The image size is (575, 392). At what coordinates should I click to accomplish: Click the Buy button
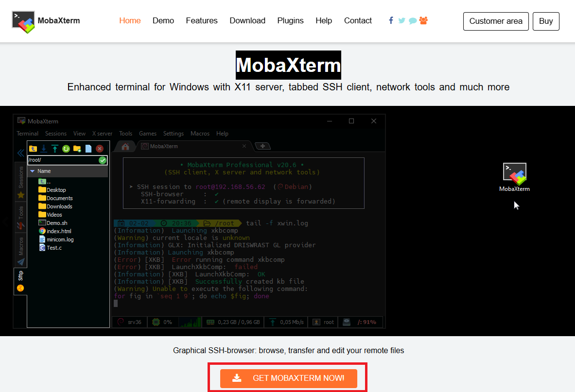546,21
